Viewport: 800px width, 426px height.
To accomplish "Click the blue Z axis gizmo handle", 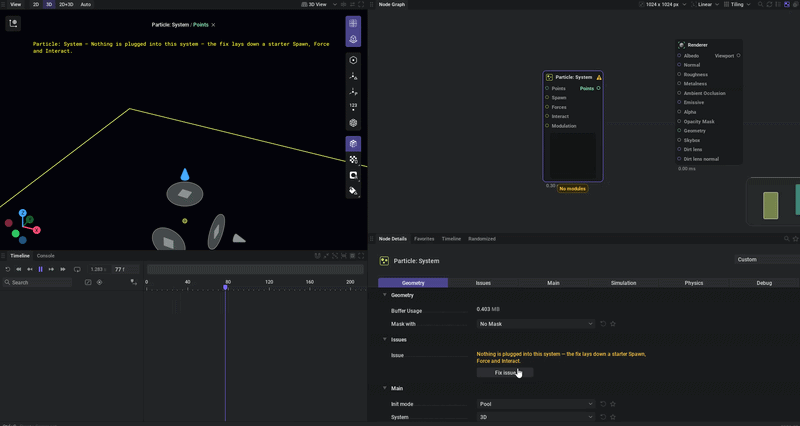I will coord(22,213).
